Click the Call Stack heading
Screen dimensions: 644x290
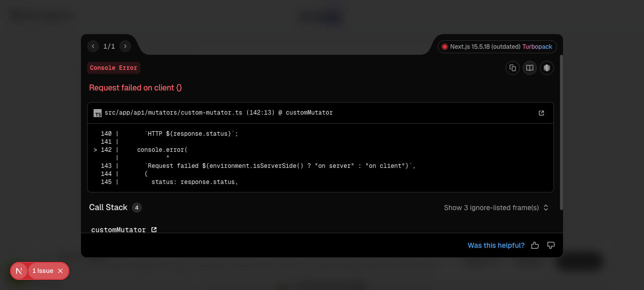[108, 208]
